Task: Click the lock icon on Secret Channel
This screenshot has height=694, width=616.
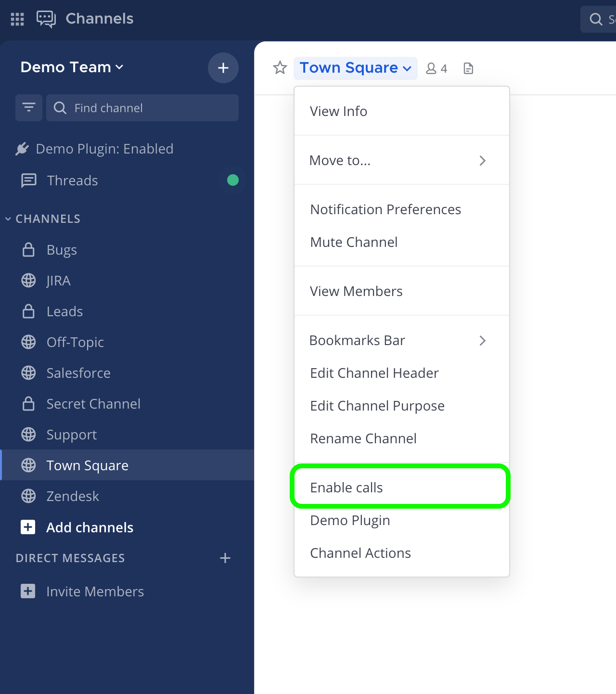Action: (28, 404)
